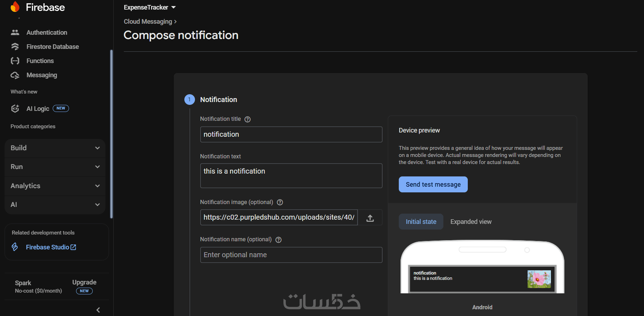The height and width of the screenshot is (316, 644).
Task: Click the AI Logic sparkle icon
Action: click(15, 109)
